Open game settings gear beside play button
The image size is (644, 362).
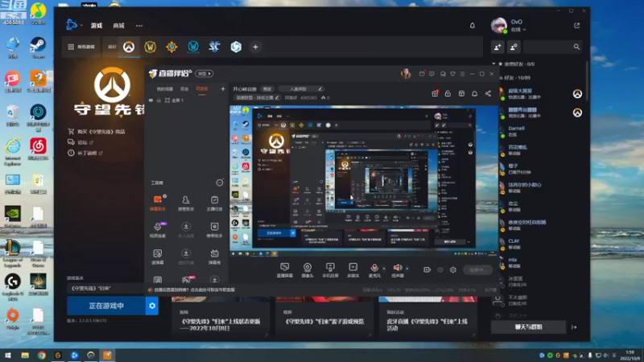tap(152, 306)
